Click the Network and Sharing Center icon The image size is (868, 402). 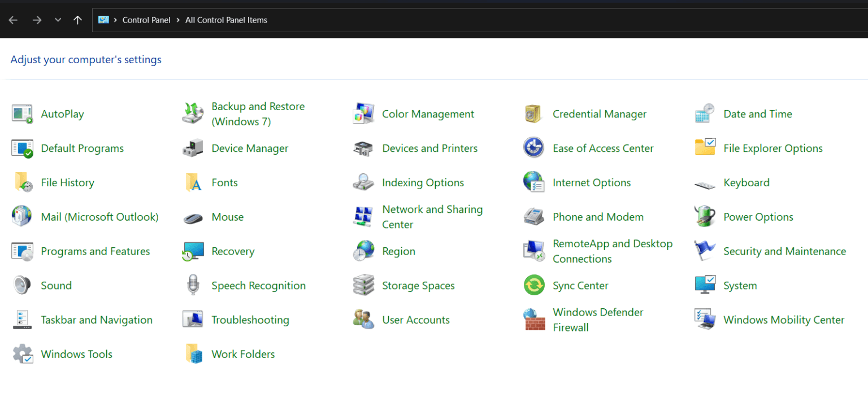click(364, 217)
